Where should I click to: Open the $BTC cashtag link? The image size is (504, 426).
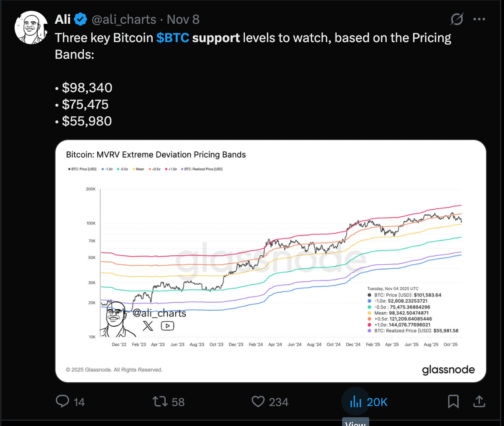(173, 38)
